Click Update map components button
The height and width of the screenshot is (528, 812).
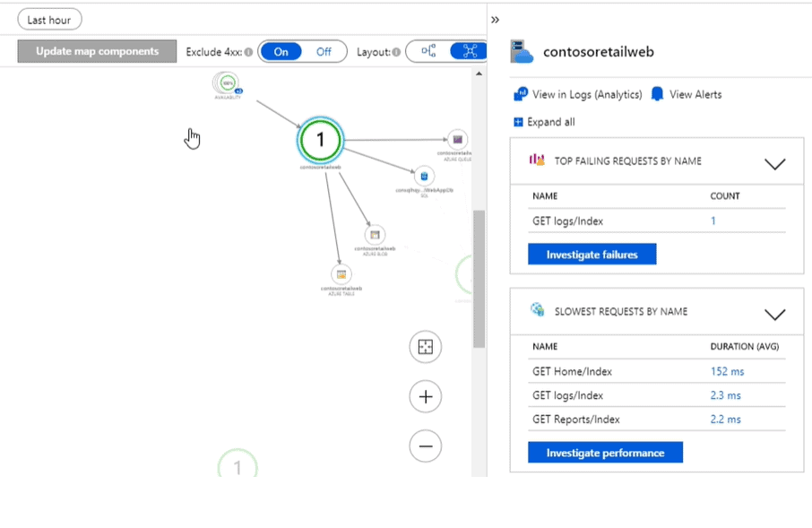97,51
